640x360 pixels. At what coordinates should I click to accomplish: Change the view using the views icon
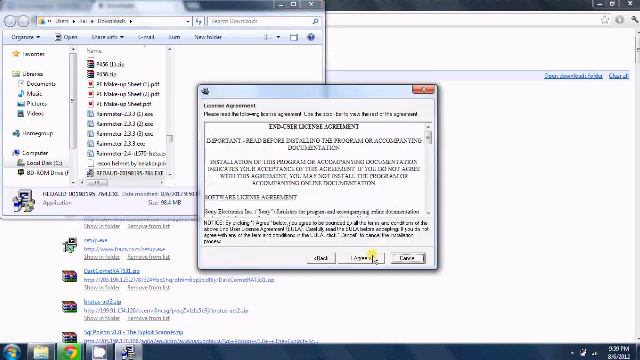(267, 37)
